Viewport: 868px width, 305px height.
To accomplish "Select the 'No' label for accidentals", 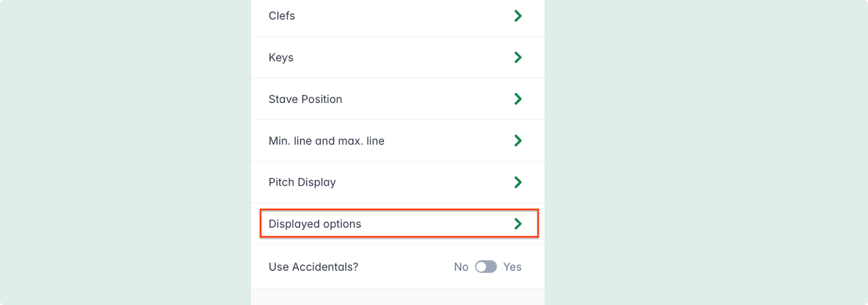I will pos(461,267).
